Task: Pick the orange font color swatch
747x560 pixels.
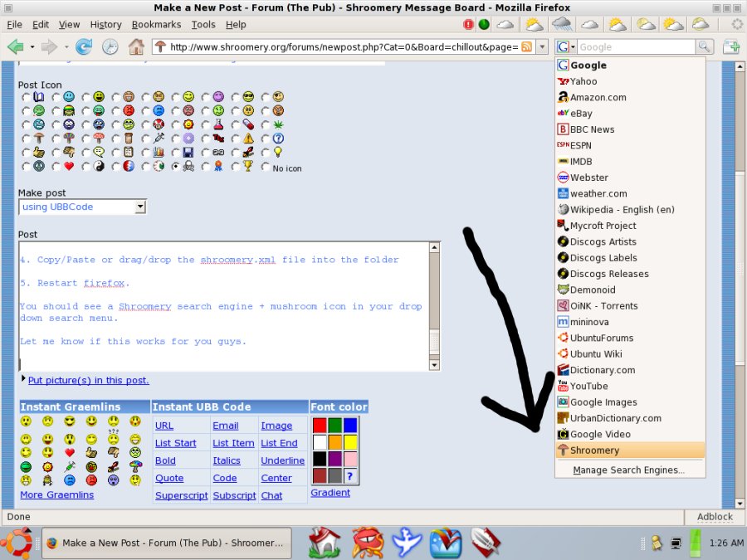Action: (x=335, y=442)
